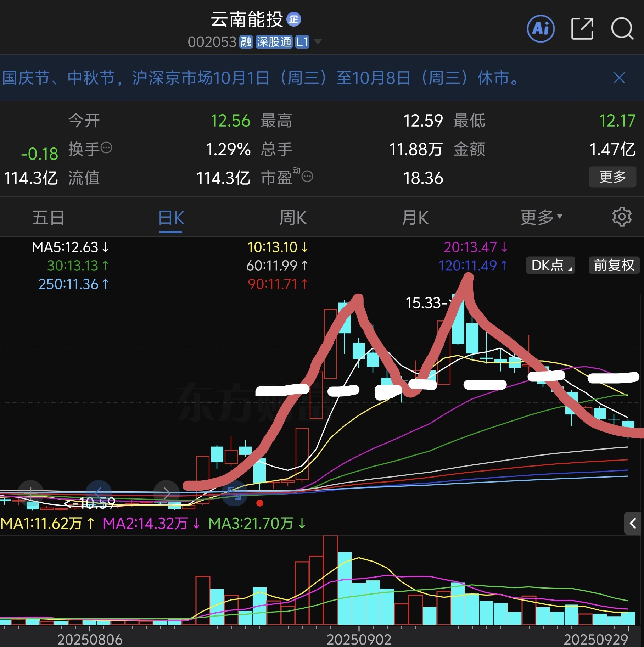
Task: Tap the 20250929 date on the axis
Action: 596,640
